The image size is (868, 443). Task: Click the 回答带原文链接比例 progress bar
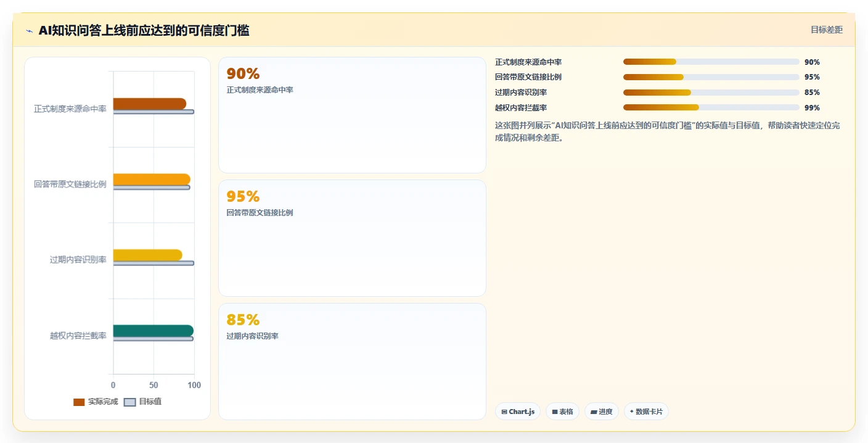711,77
